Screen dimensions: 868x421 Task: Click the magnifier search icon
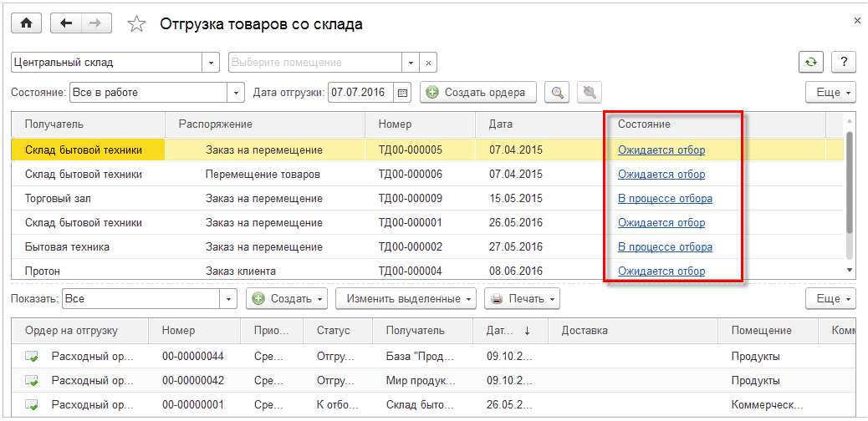557,92
